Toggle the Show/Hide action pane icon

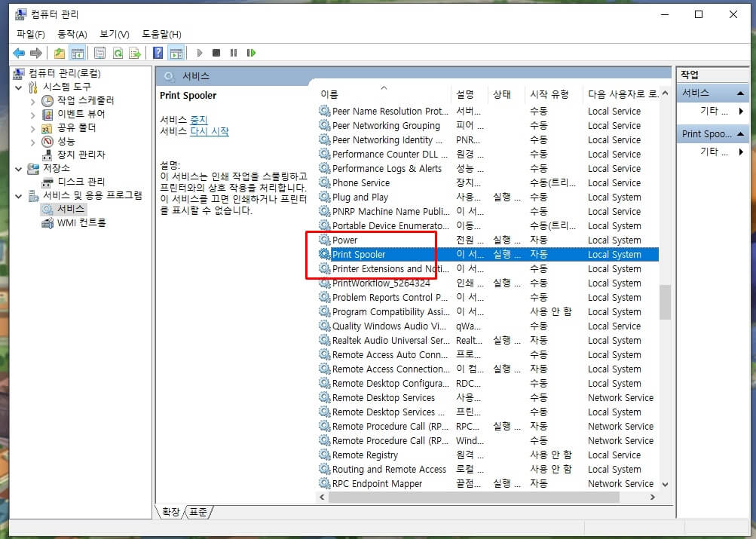[x=176, y=53]
